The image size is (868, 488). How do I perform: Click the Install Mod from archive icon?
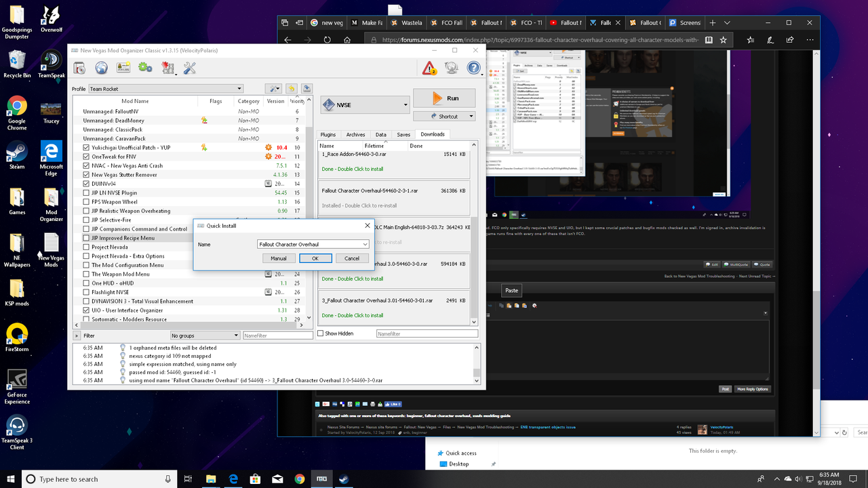click(x=79, y=68)
